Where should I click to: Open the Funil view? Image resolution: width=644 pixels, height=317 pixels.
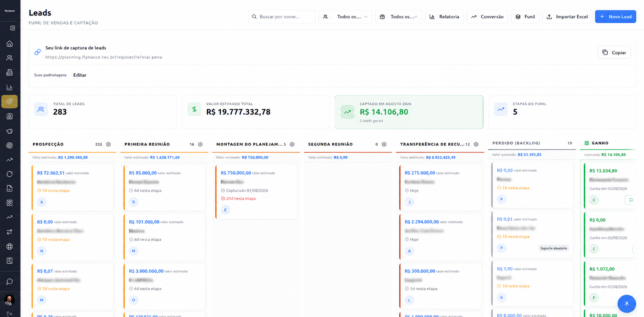pyautogui.click(x=525, y=17)
